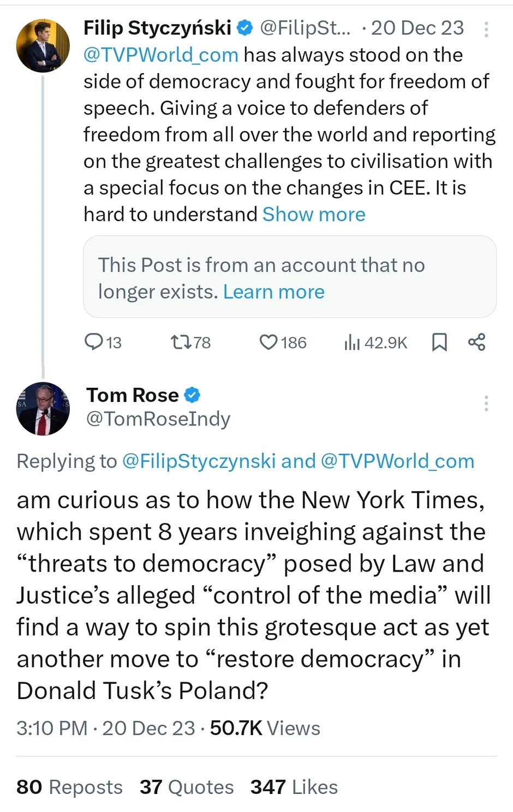Click the reply comment icon
This screenshot has height=812, width=513.
pyautogui.click(x=94, y=342)
